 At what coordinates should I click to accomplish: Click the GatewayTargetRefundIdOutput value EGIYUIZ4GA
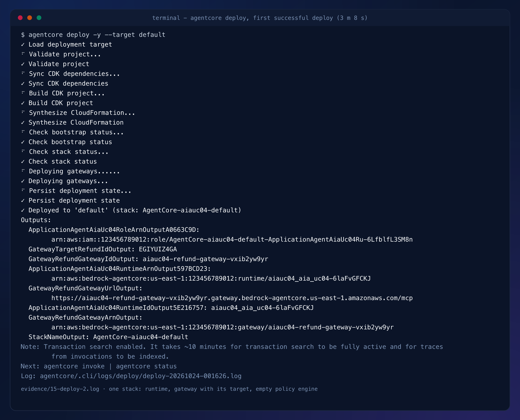point(158,249)
